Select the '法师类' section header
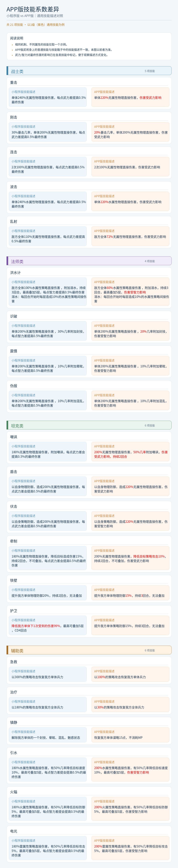The image size is (178, 868). coord(89,261)
